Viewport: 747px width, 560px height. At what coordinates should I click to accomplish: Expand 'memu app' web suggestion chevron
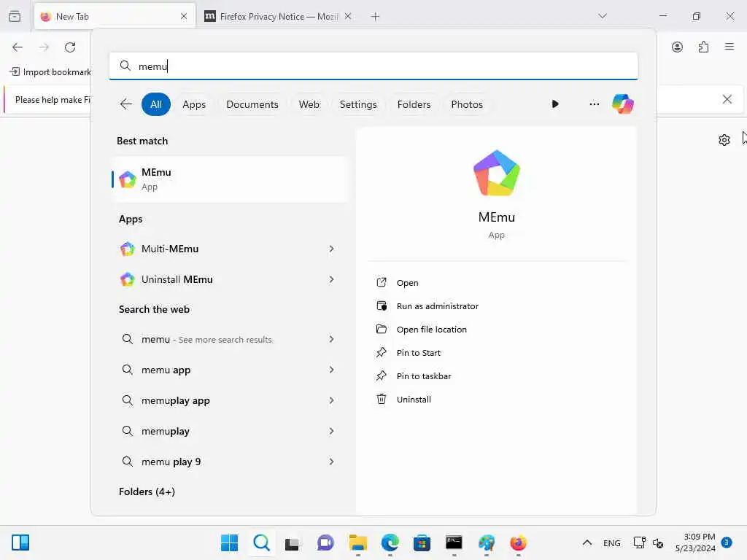click(331, 370)
